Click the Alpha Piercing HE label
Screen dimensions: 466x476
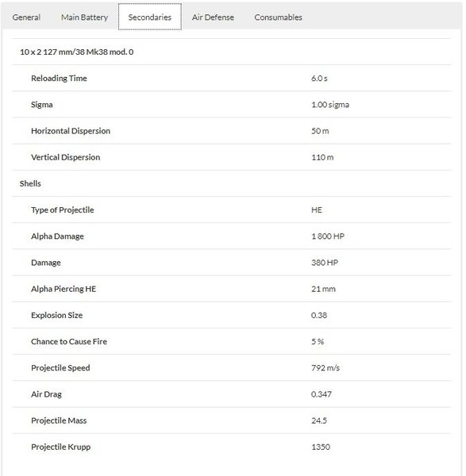click(64, 289)
